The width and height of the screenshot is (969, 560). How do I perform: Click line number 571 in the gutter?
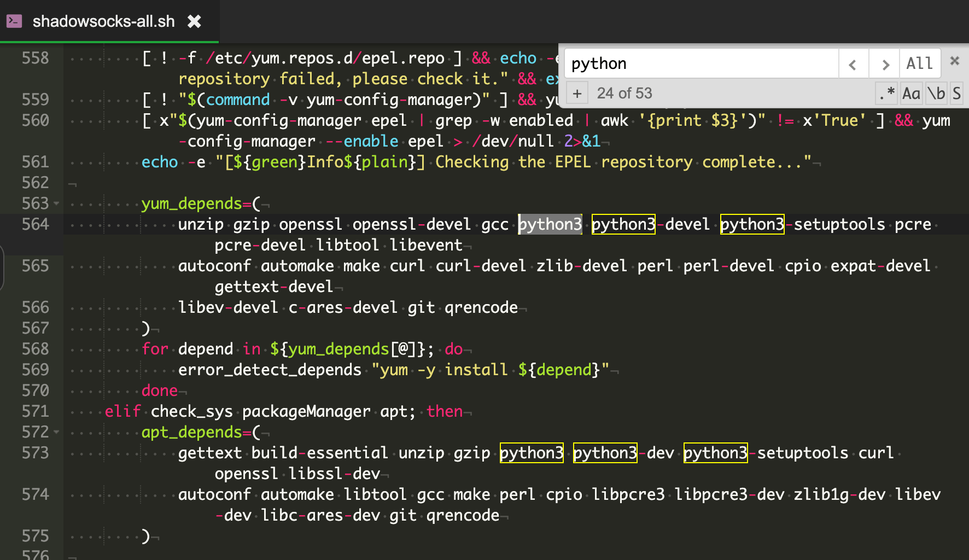(35, 411)
